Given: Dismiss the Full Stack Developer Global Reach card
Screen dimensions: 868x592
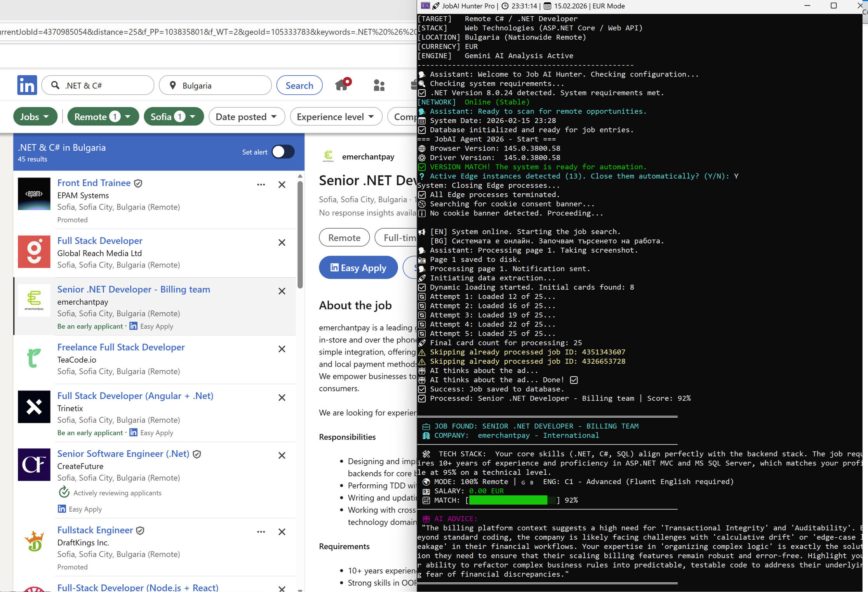Looking at the screenshot, I should tap(282, 242).
